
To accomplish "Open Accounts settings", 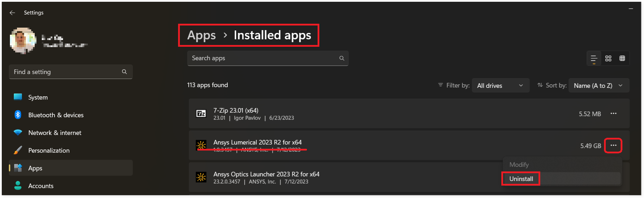I will pos(71,186).
